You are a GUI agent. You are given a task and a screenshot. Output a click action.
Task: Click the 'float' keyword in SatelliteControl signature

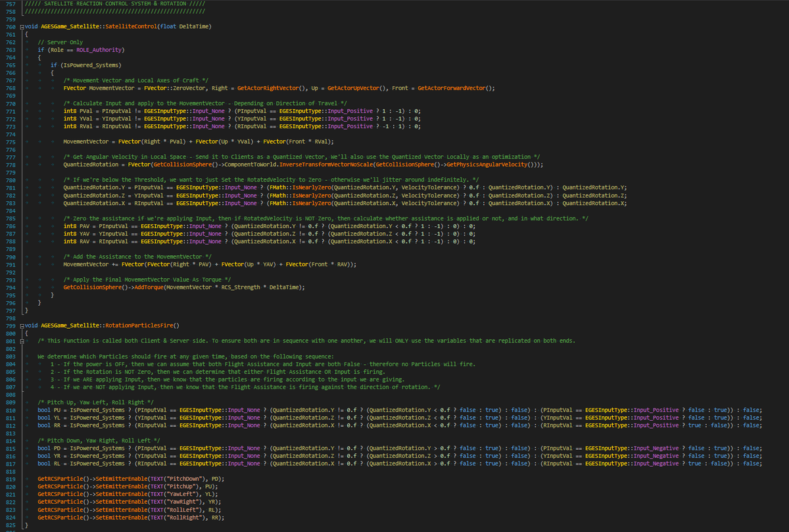point(169,26)
